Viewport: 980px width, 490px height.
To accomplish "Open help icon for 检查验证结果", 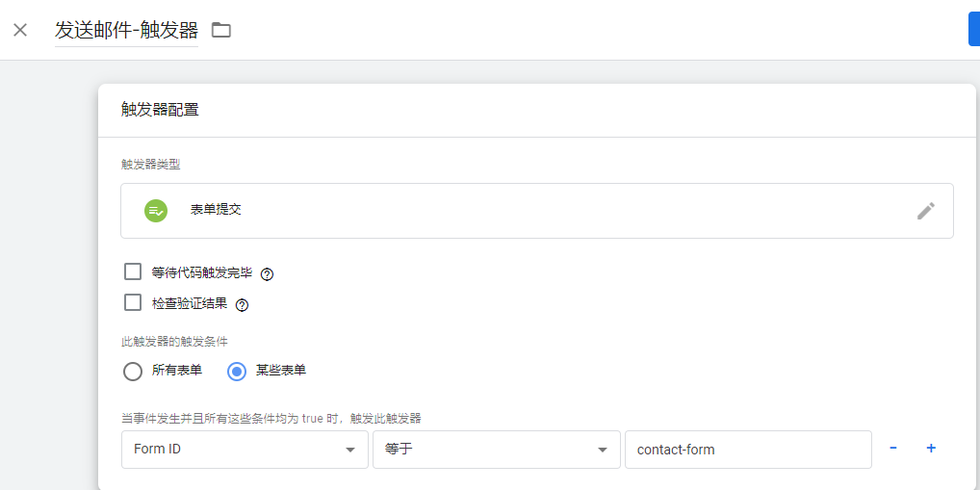I will (x=242, y=305).
